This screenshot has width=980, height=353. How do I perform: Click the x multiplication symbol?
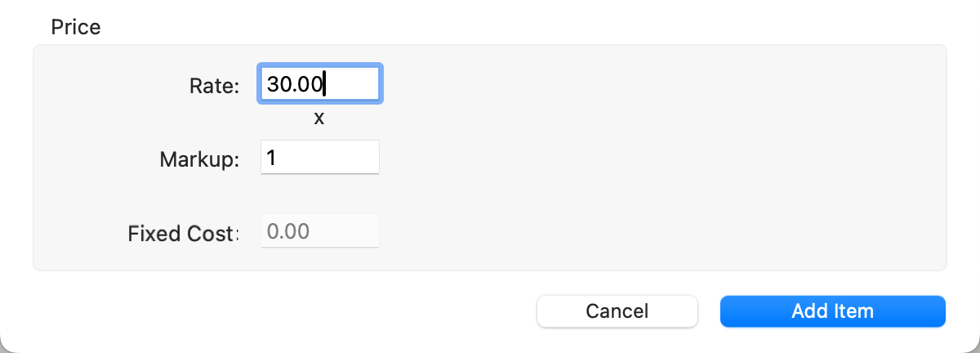319,119
